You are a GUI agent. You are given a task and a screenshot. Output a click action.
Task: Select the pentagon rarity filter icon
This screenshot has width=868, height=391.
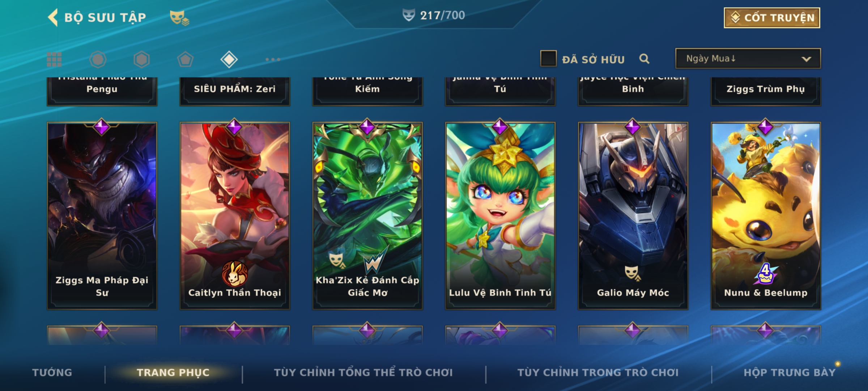point(185,59)
